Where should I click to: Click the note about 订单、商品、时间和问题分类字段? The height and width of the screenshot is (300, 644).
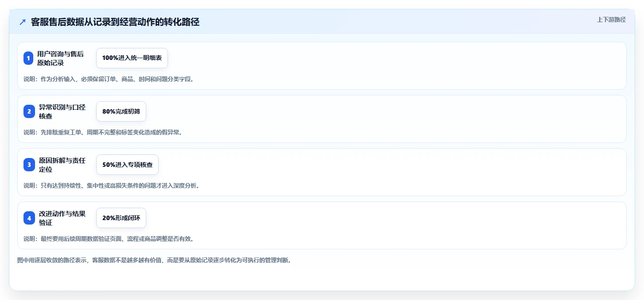point(109,79)
